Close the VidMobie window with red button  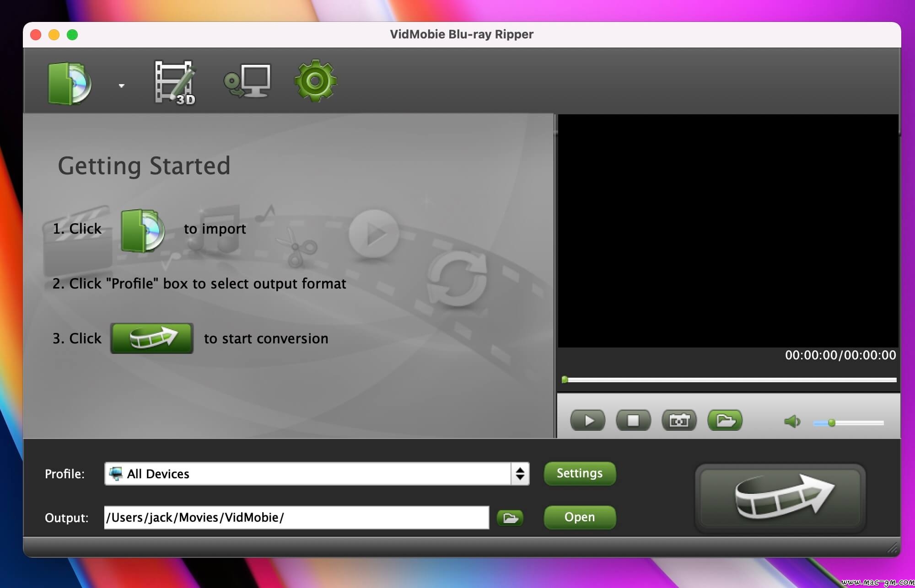(36, 35)
